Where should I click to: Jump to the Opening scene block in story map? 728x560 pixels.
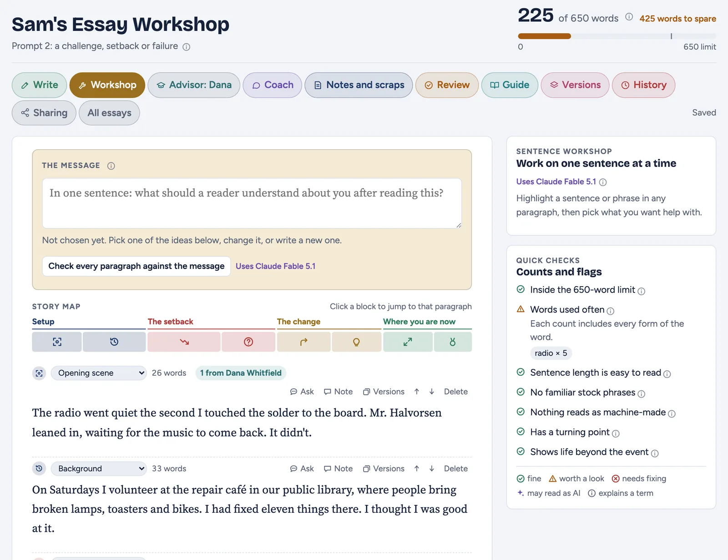(57, 342)
